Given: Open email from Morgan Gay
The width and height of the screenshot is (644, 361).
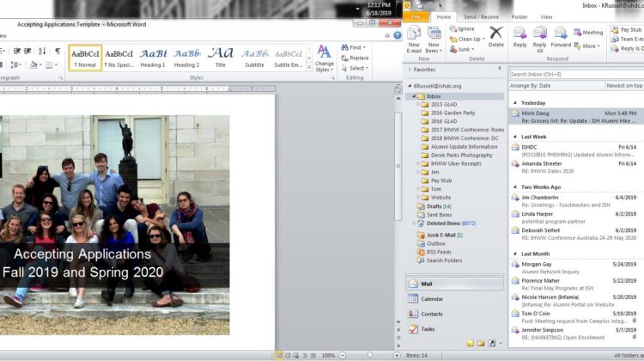Looking at the screenshot, I should [x=576, y=267].
